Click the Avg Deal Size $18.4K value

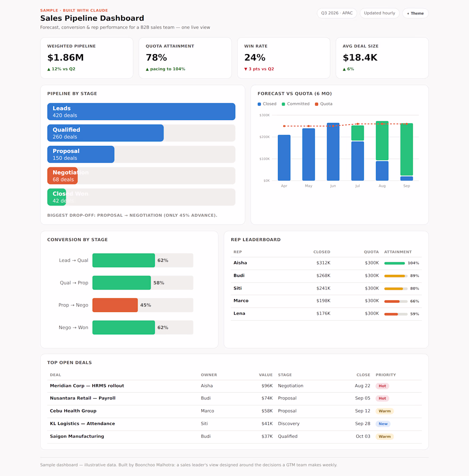coord(360,58)
